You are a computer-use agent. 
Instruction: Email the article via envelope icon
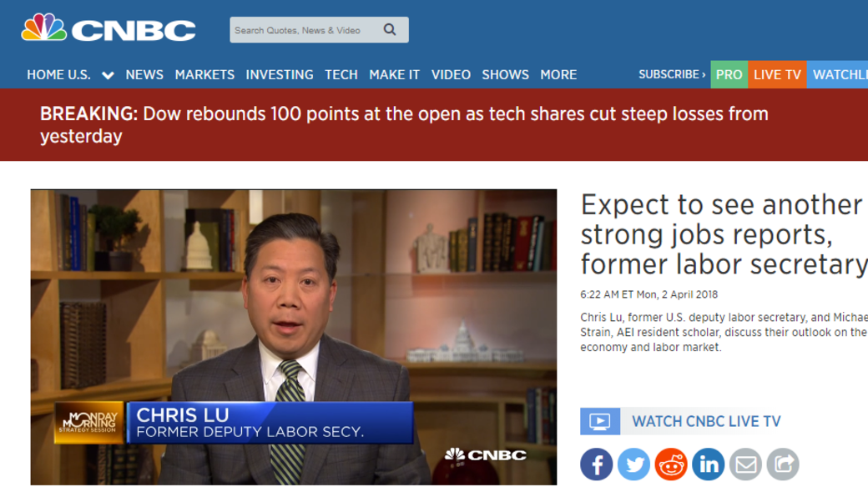click(x=746, y=464)
